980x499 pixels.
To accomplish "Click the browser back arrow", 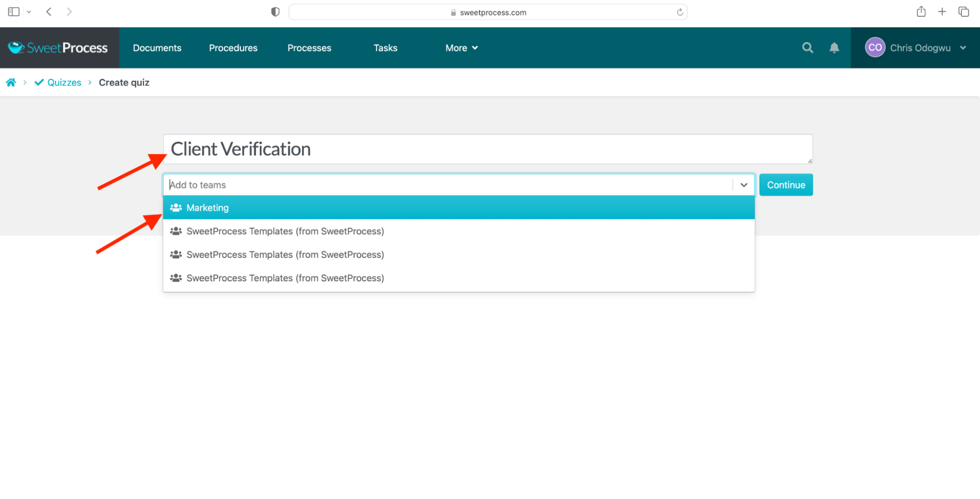I will 49,12.
